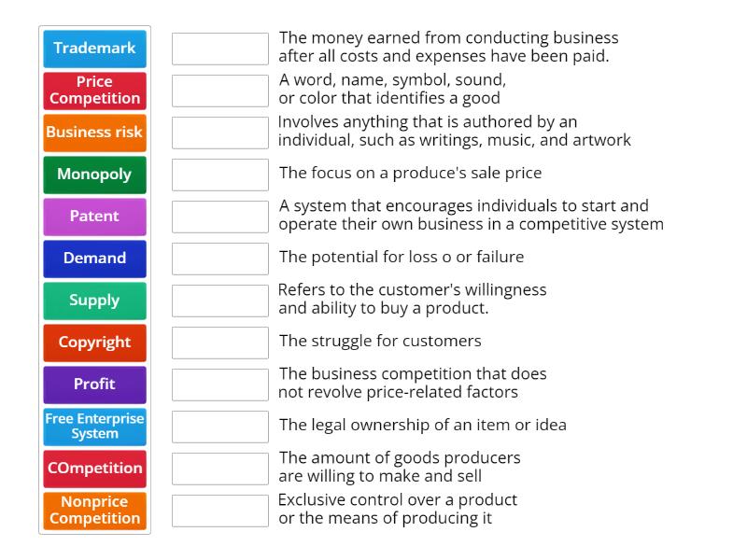The width and height of the screenshot is (747, 560).
Task: Click the Trademark term tile
Action: click(94, 49)
